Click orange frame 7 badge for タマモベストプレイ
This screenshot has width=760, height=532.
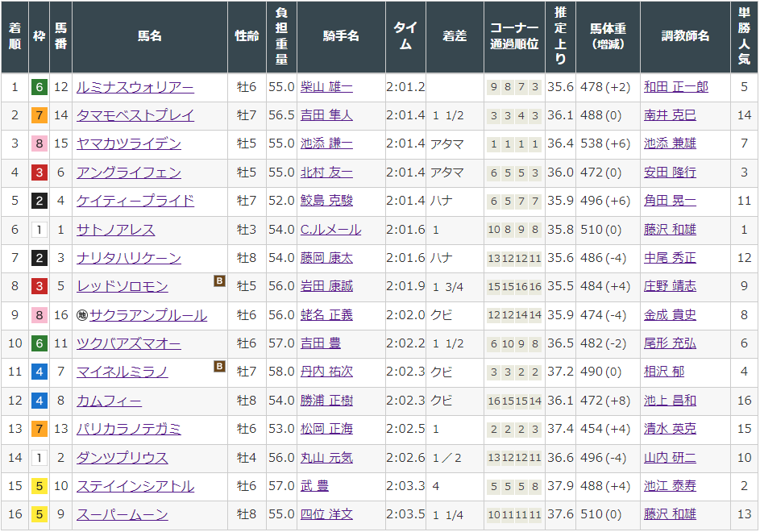click(x=39, y=115)
